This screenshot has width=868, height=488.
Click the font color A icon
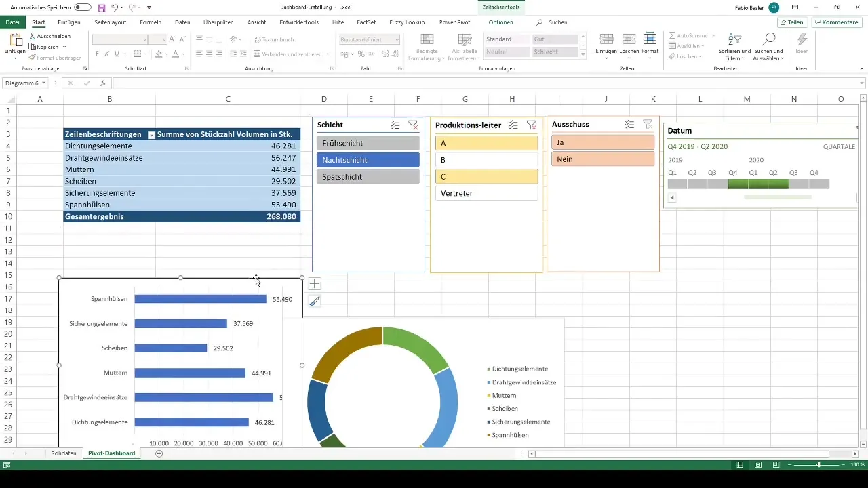click(x=175, y=54)
